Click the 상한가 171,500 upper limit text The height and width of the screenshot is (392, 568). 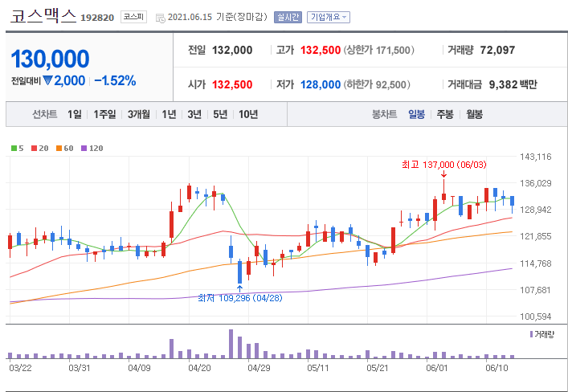click(x=378, y=50)
